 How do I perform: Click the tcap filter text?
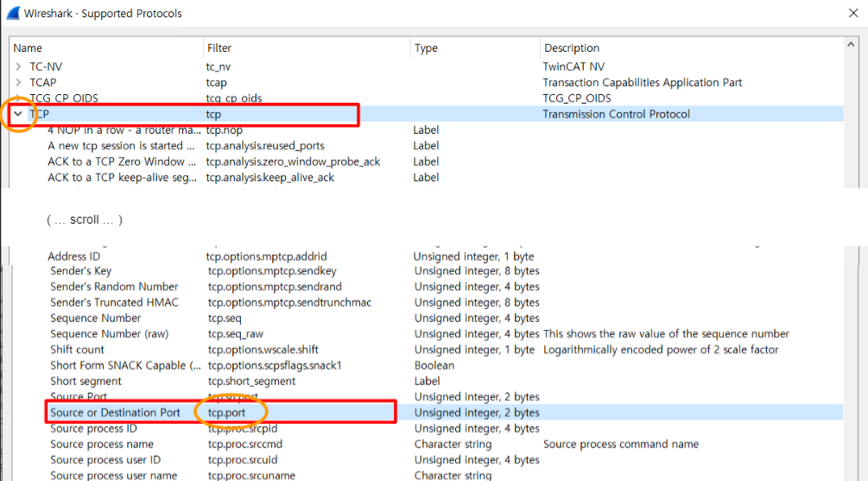[217, 83]
